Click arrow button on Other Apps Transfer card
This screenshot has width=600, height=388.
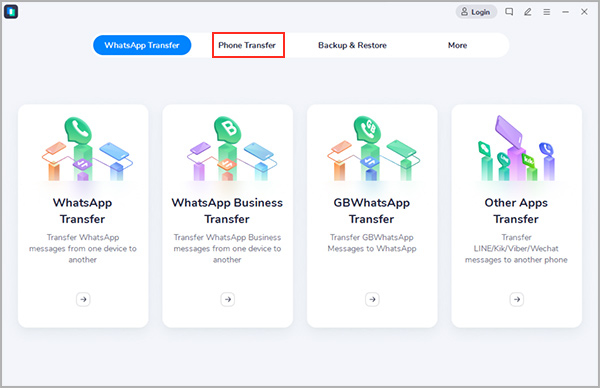(x=517, y=299)
